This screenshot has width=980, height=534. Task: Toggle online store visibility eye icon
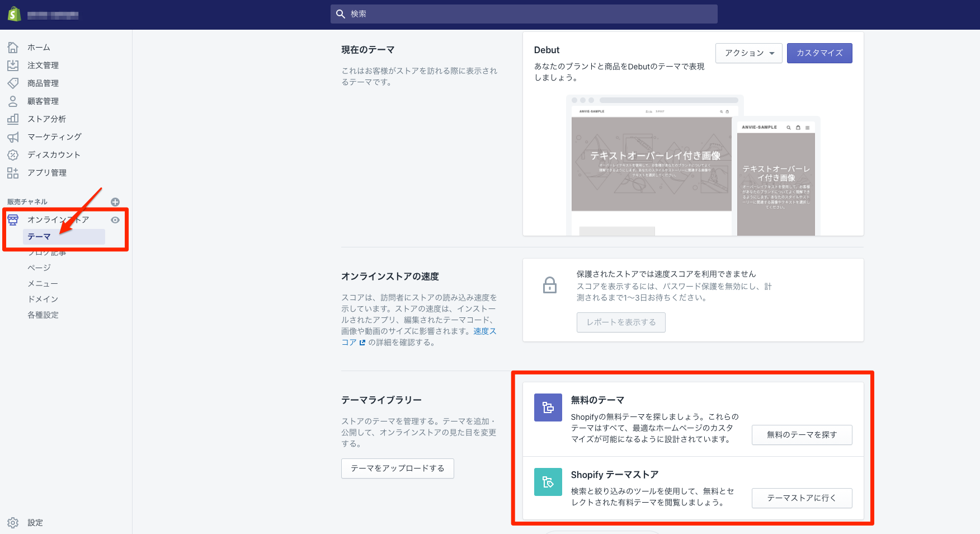(115, 220)
